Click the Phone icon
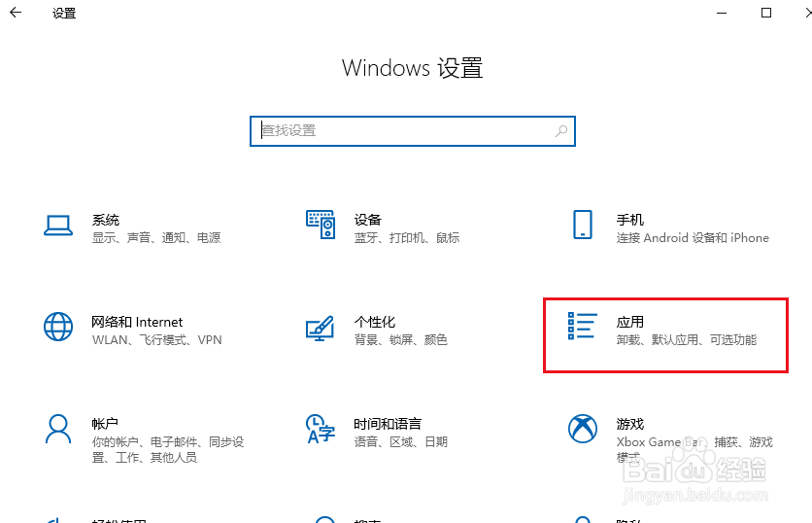Screen dimensions: 812x523 583,225
